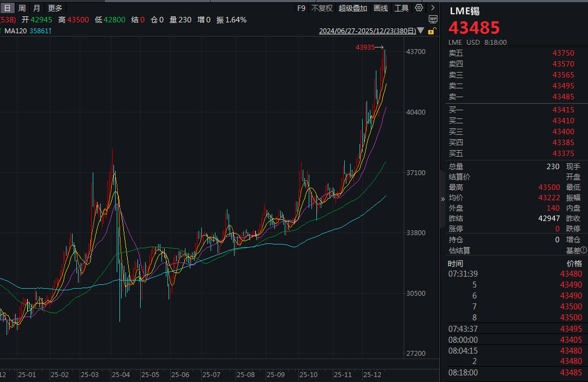The image size is (588, 382).
Task: Open the 工具 menu
Action: pos(401,8)
